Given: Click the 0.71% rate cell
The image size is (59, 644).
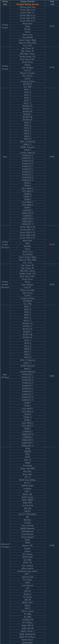Looking at the screenshot, I should pyautogui.click(x=52, y=245).
